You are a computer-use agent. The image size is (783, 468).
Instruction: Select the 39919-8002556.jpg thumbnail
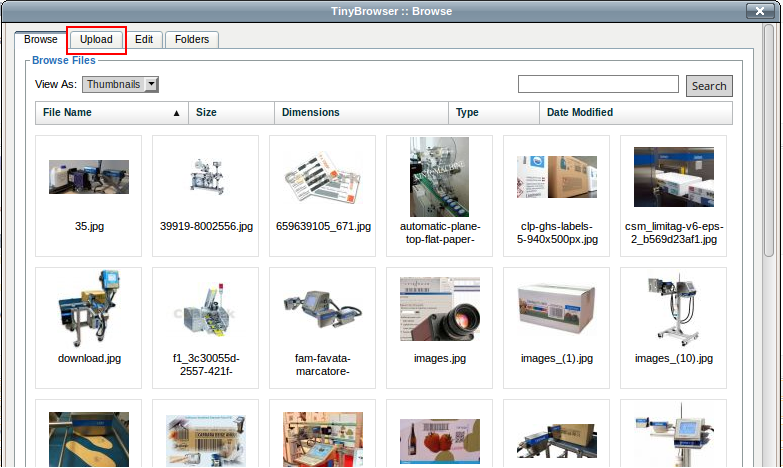[206, 177]
